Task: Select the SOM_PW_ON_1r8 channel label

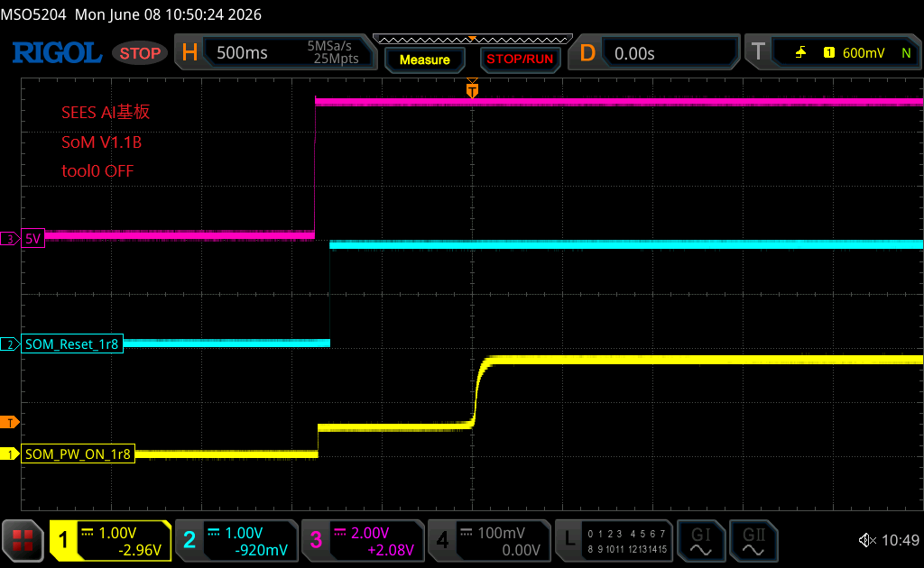Action: pyautogui.click(x=78, y=453)
